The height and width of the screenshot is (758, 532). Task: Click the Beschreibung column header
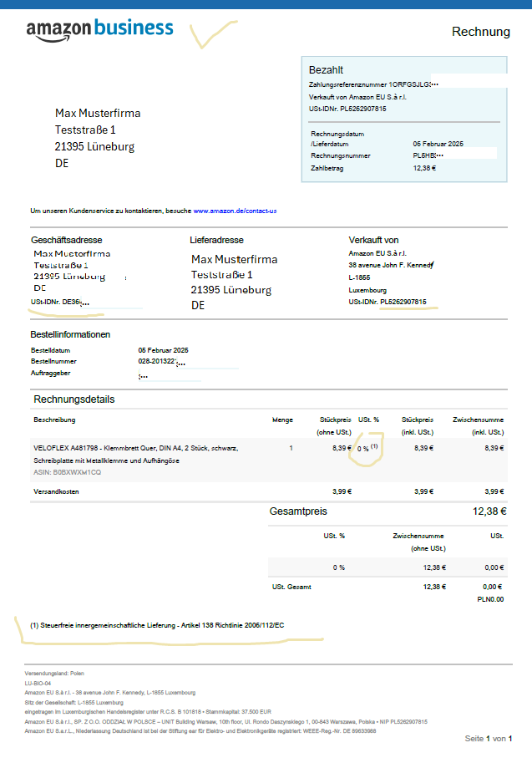click(54, 420)
